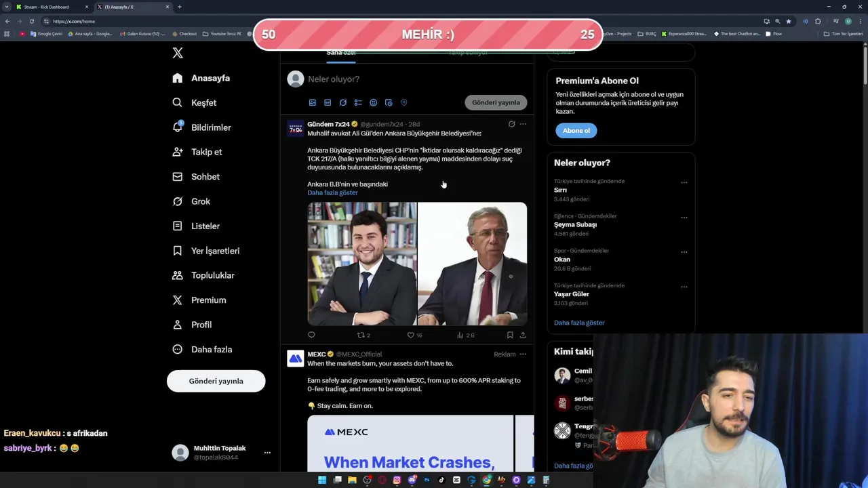Open options for Okan trend
This screenshot has height=488, width=868.
[684, 252]
